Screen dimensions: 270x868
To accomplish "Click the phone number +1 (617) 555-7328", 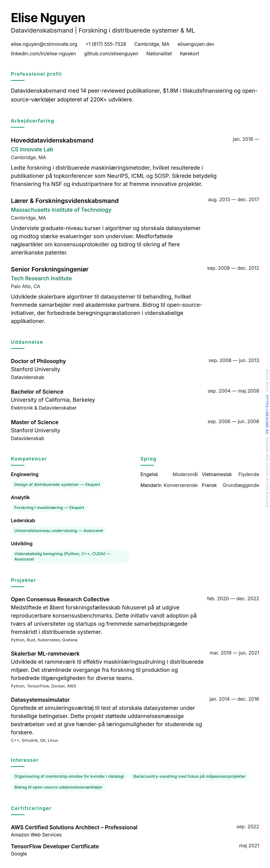I will click(106, 44).
